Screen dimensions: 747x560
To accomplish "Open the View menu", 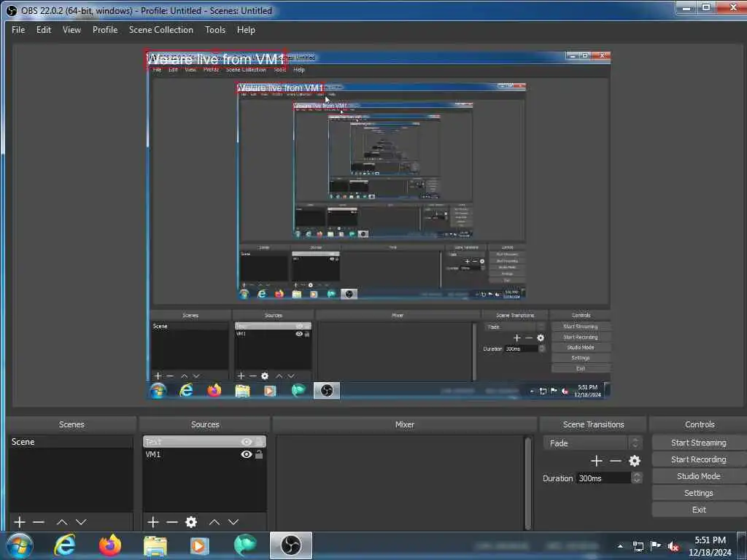I will [71, 29].
